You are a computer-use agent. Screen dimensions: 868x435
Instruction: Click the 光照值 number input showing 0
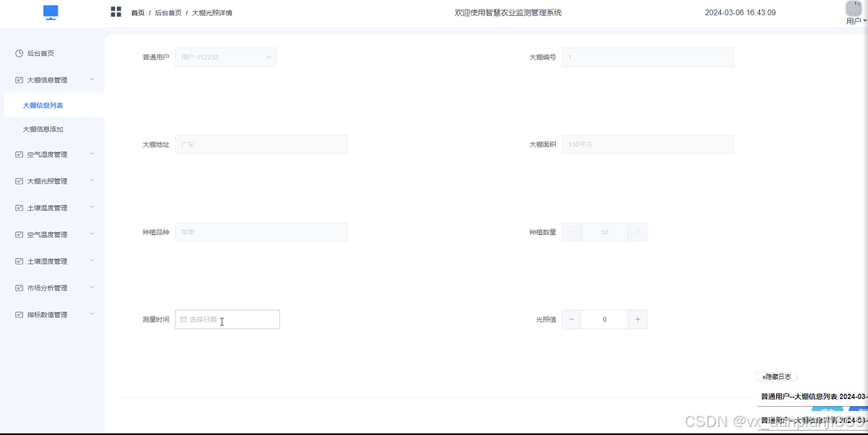click(605, 319)
